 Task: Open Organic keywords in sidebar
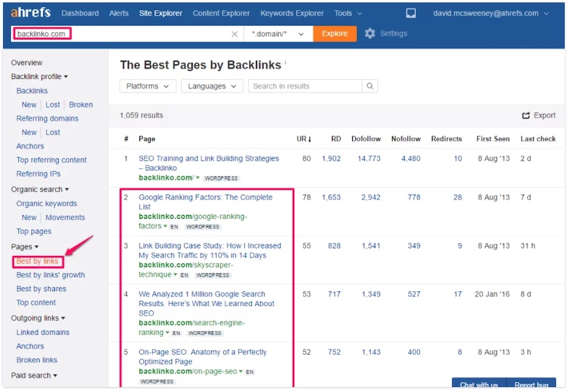coord(46,204)
